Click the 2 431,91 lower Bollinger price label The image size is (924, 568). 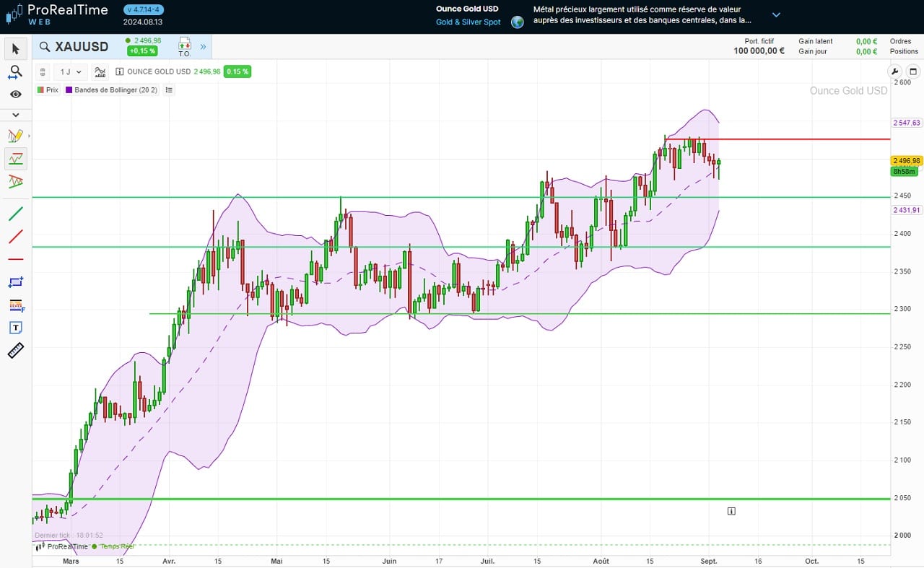click(906, 210)
